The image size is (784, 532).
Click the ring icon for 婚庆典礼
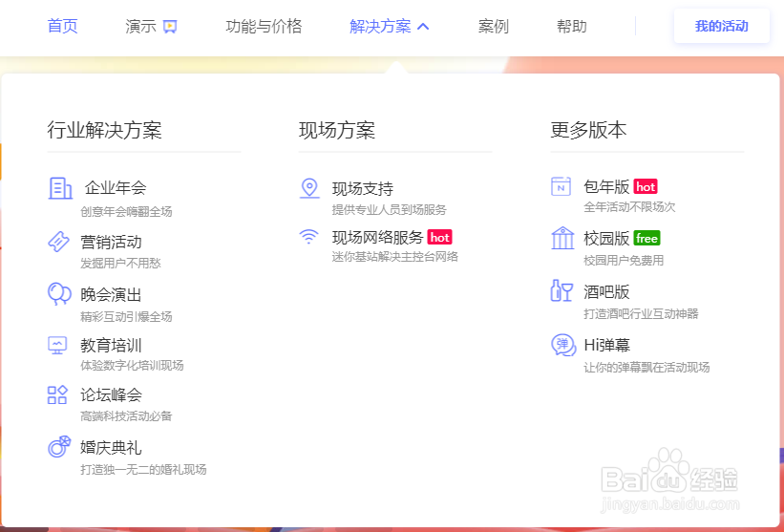coord(59,446)
